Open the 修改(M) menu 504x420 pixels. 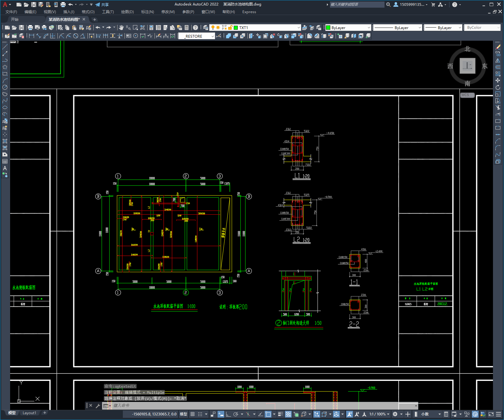pyautogui.click(x=168, y=12)
